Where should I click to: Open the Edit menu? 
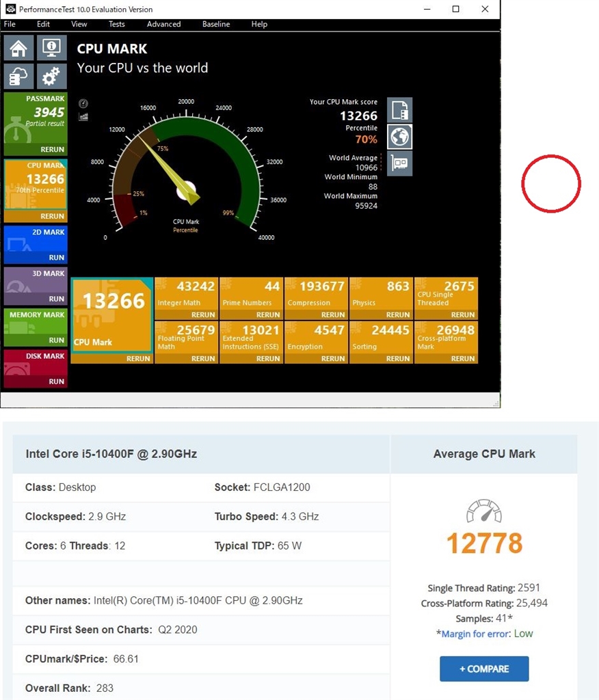(43, 24)
